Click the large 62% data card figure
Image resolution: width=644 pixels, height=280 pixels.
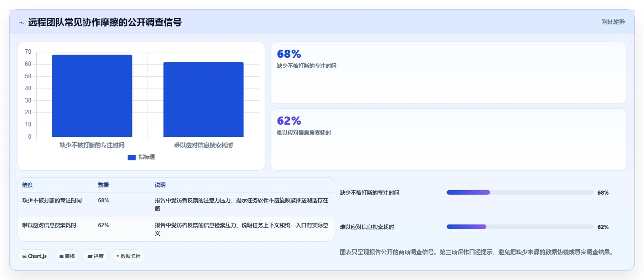(x=289, y=121)
